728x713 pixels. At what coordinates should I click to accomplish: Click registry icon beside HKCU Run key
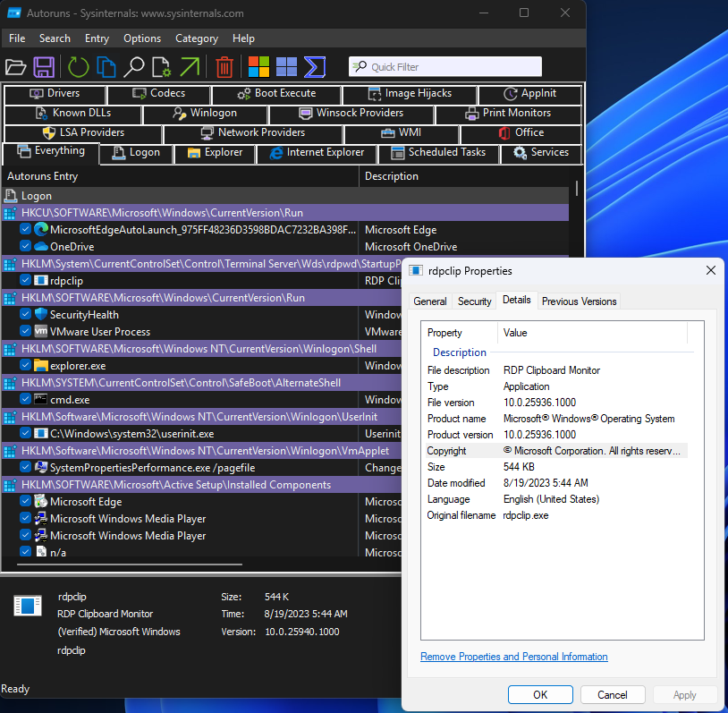[10, 213]
